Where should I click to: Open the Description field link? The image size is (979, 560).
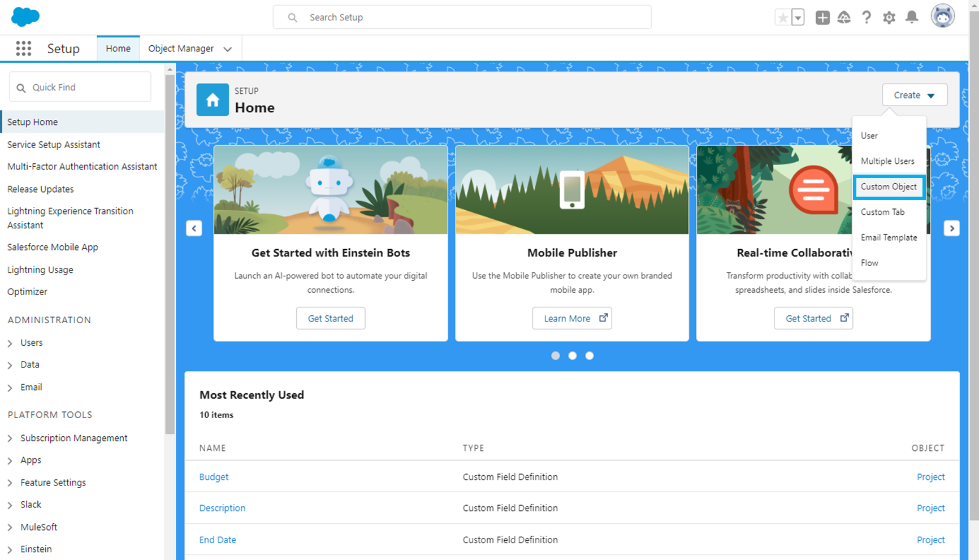[222, 508]
